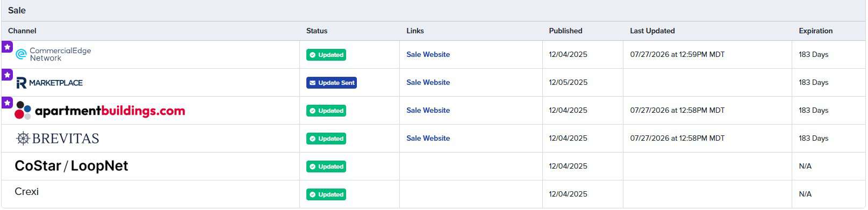
Task: Click the Links column header
Action: (x=415, y=31)
